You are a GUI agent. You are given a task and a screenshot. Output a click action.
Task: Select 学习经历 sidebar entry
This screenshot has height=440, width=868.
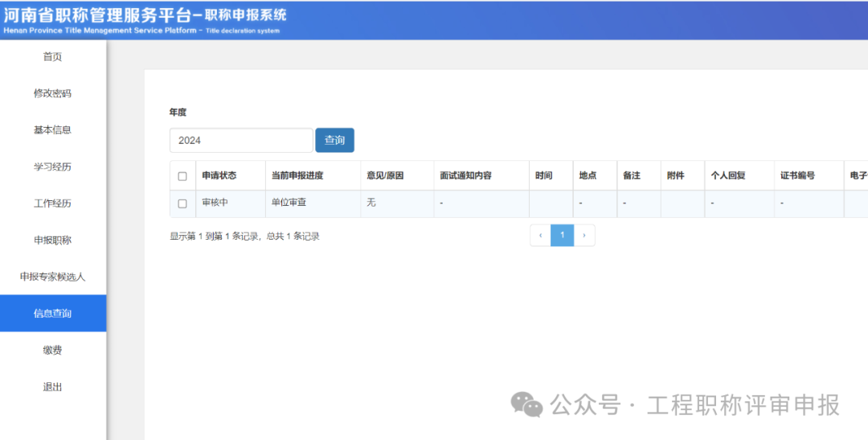(52, 167)
